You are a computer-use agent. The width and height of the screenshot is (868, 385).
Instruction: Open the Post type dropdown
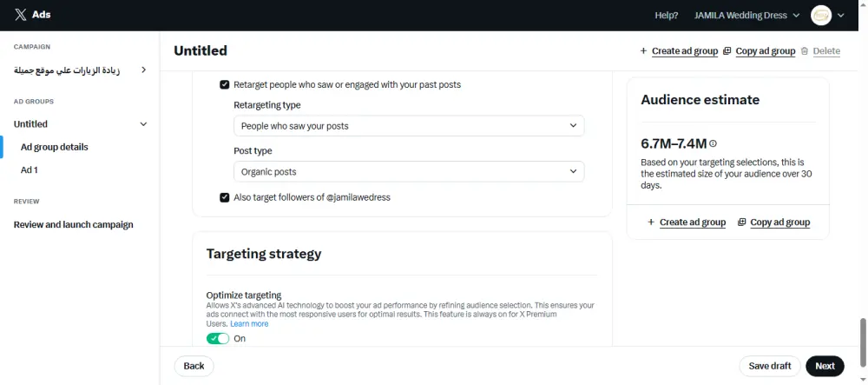tap(409, 172)
